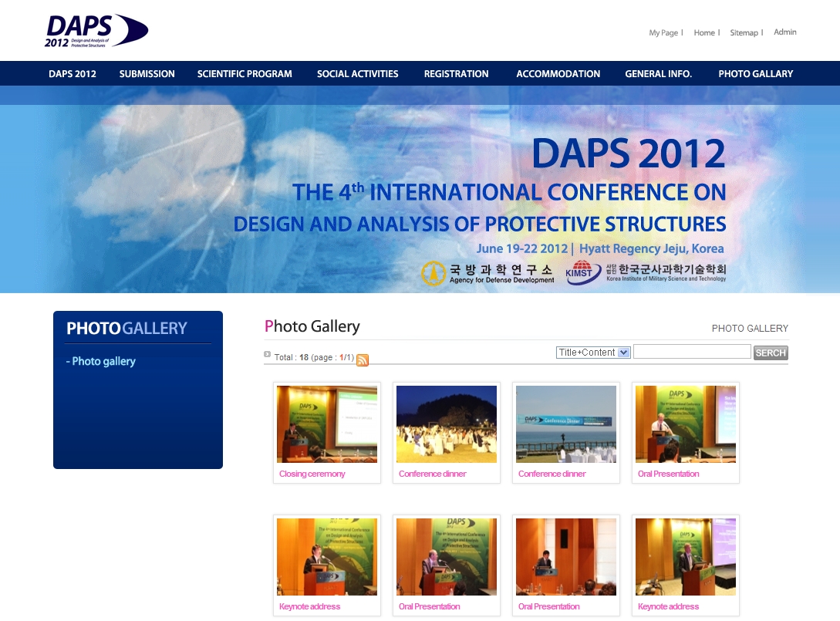The image size is (840, 621).
Task: Click the Agency for Defense Development logo
Action: click(x=487, y=273)
